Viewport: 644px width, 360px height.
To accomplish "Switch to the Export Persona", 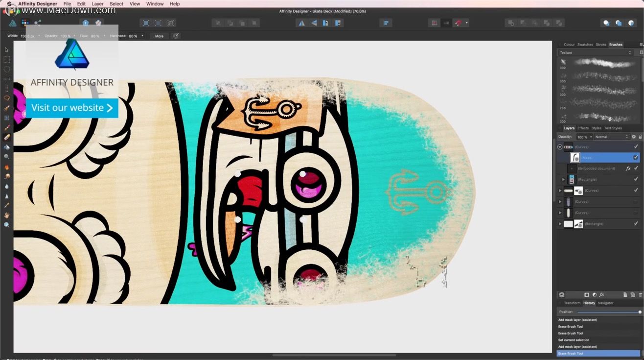I will pyautogui.click(x=38, y=23).
